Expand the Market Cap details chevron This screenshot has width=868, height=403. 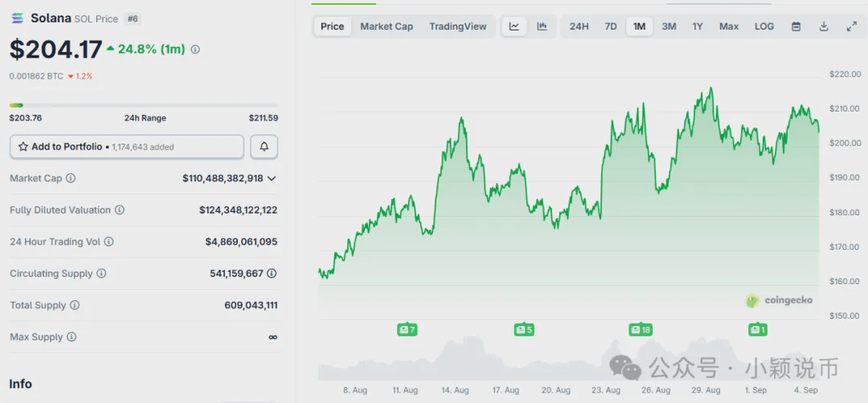pyautogui.click(x=272, y=178)
